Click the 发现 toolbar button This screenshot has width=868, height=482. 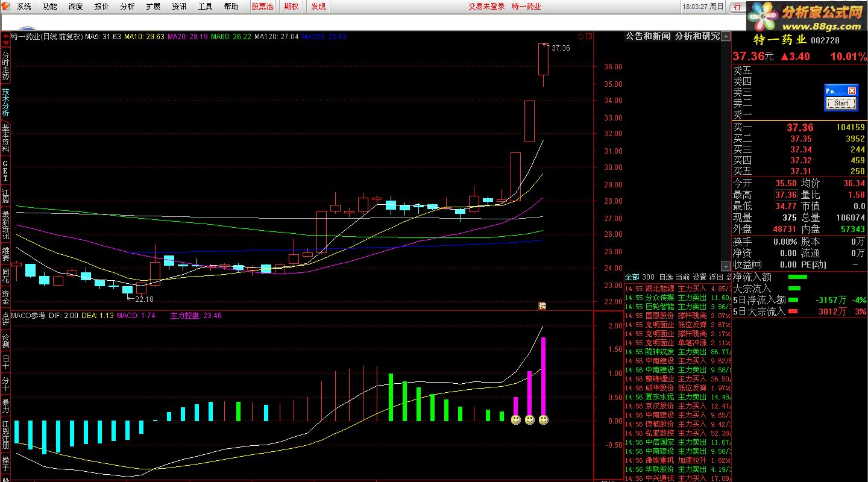(x=318, y=7)
